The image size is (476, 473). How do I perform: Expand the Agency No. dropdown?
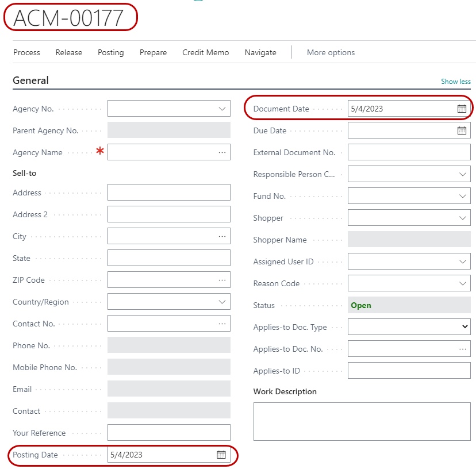click(222, 109)
